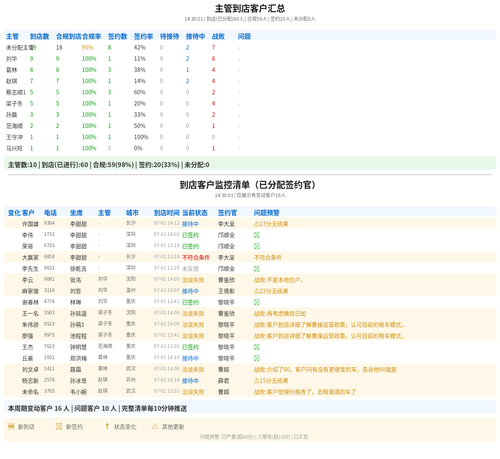Click the 95% compliance rate value
The image size is (500, 459).
coord(88,48)
